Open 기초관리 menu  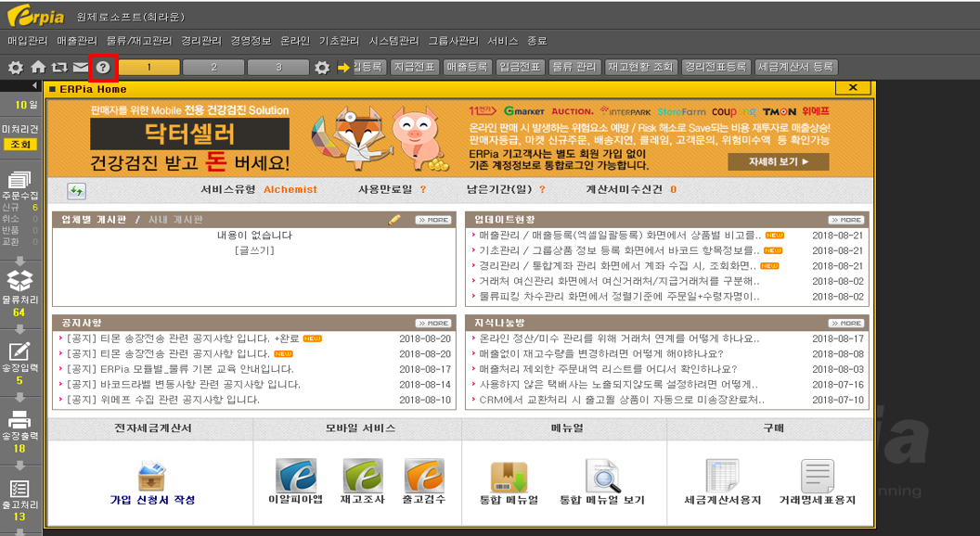(339, 41)
